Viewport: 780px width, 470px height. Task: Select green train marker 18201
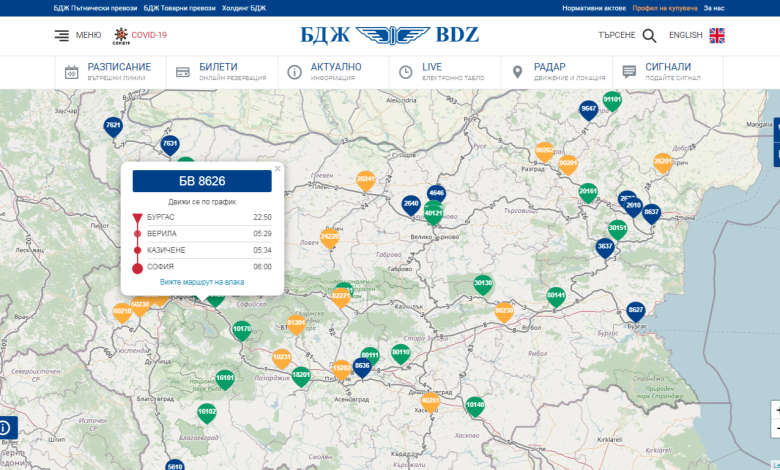(x=301, y=376)
